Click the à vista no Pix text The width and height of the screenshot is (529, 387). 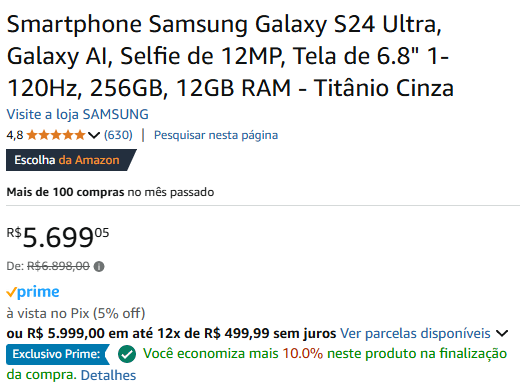(76, 313)
